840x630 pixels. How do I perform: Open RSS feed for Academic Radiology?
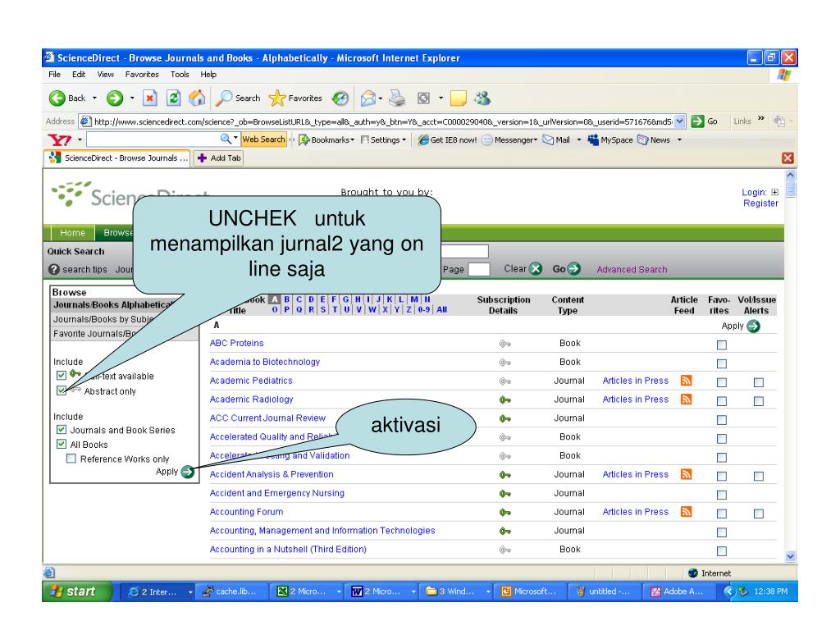[686, 399]
